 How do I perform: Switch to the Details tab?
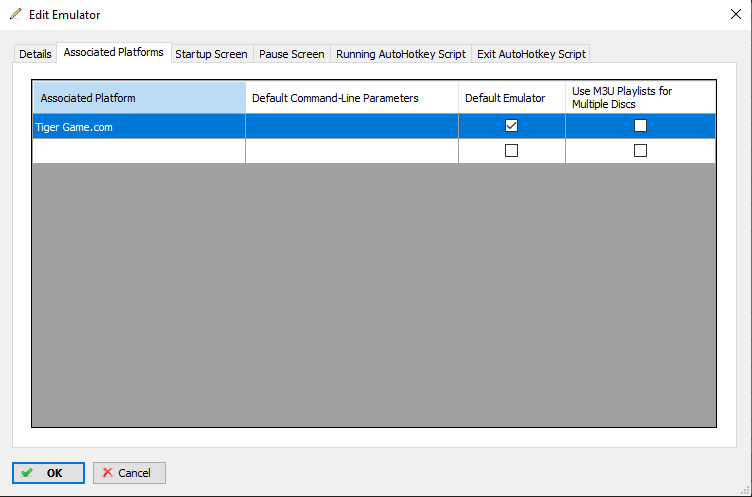coord(35,54)
